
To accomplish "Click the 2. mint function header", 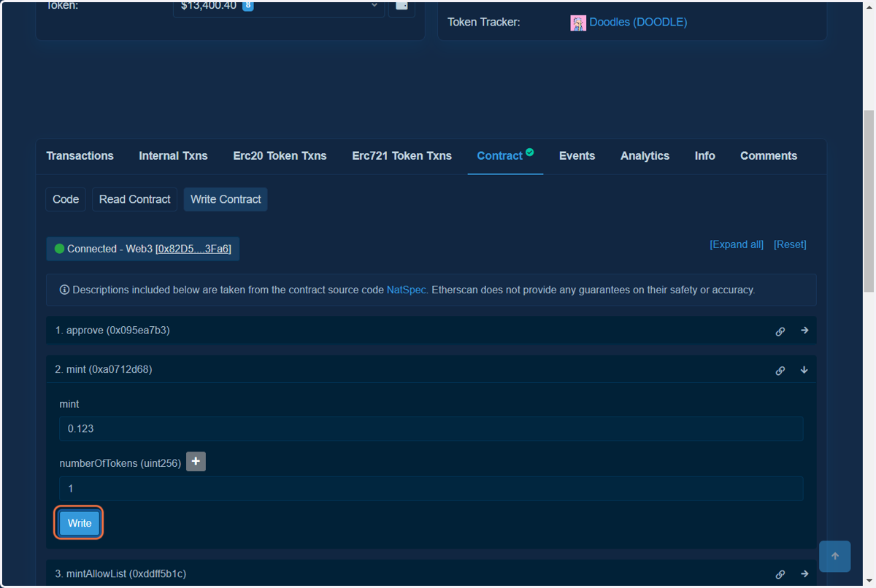I will point(431,370).
